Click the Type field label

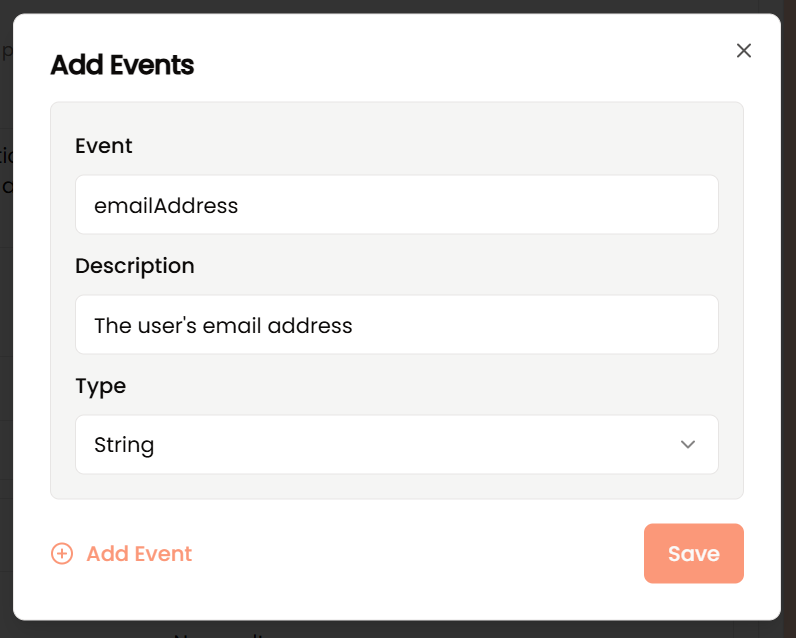point(101,386)
